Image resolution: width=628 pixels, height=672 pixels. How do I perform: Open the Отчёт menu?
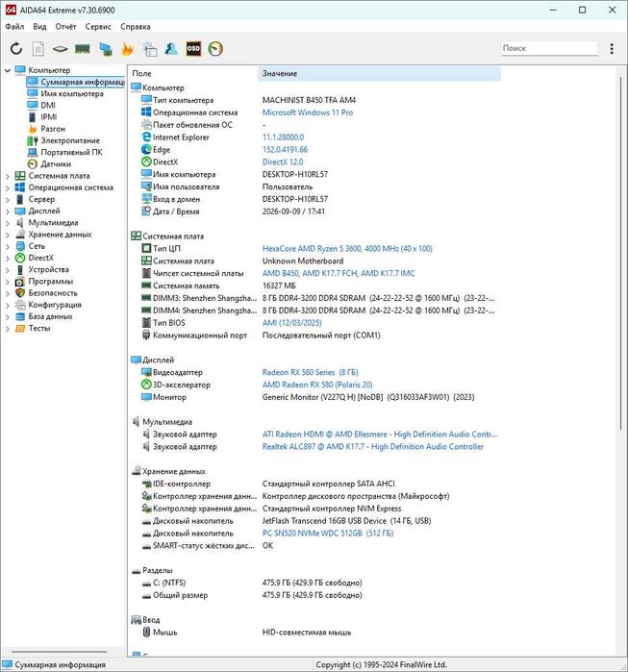point(65,27)
